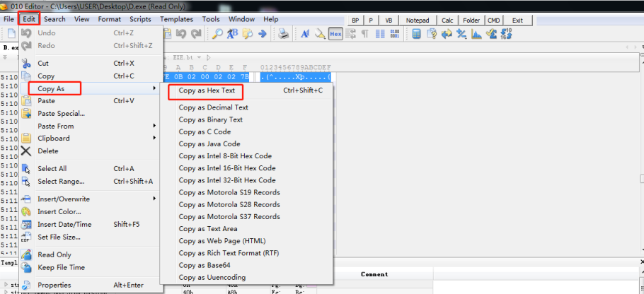Screen dimensions: 644x294
Task: Select Copy as C Code
Action: (246, 131)
